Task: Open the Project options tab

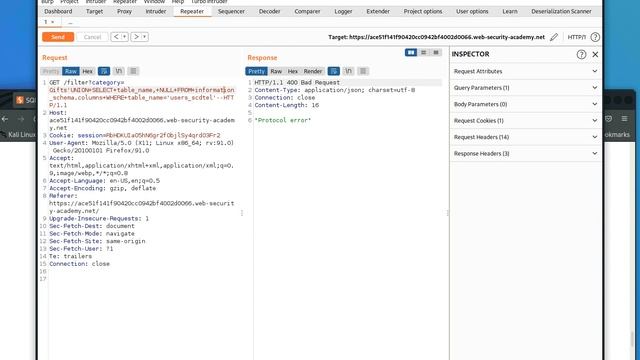Action: point(423,11)
